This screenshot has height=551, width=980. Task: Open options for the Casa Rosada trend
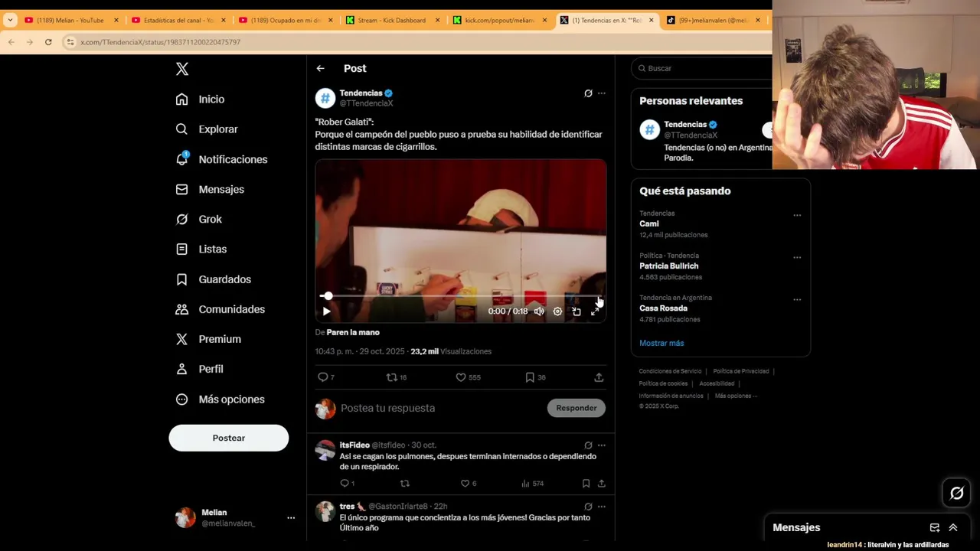point(797,299)
